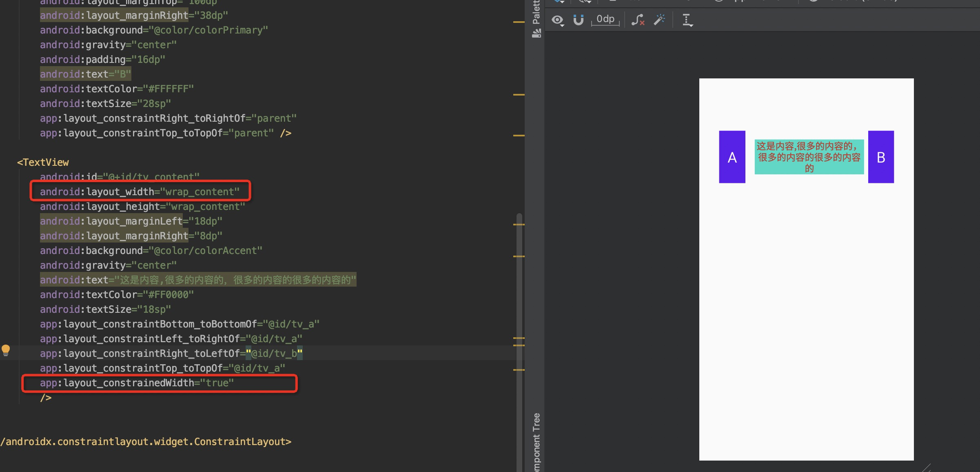Click the quick-fix lightbulb in the editor gutter
Screen dimensions: 980x472
6,350
